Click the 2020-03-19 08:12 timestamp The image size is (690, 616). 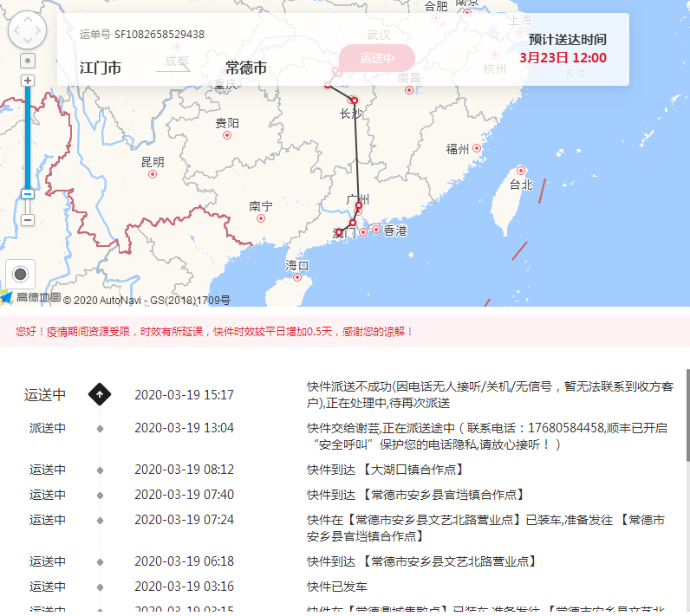[184, 470]
